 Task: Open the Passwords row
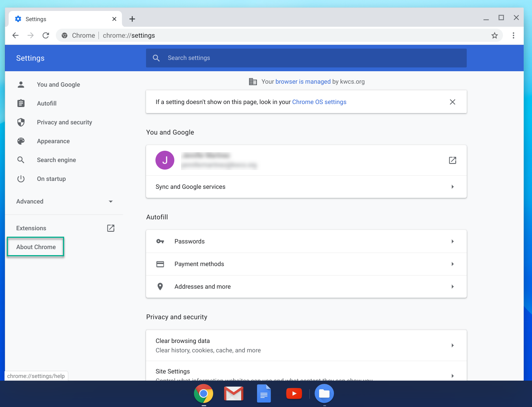pos(306,241)
